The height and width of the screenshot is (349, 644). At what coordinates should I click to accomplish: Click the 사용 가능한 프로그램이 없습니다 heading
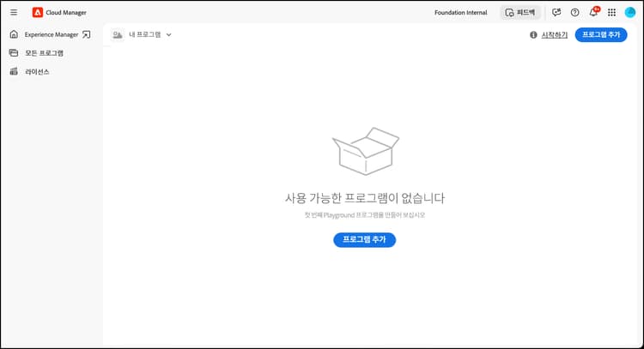365,198
